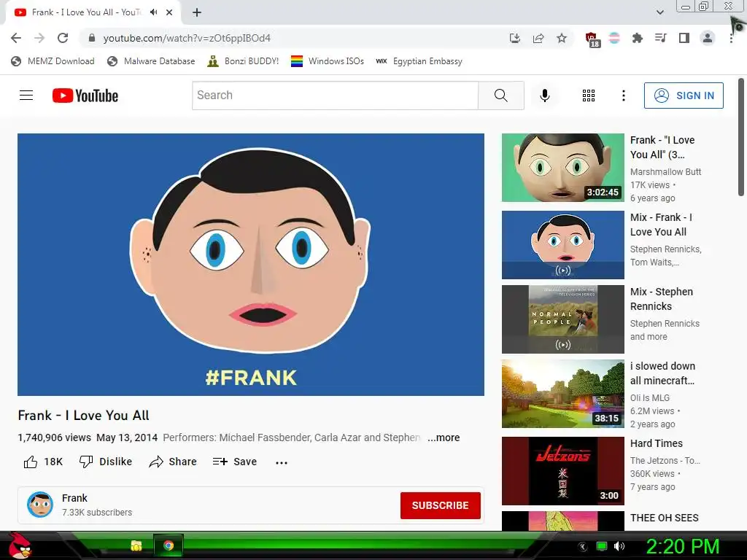Click the 2:20 PM clock

pos(682,546)
